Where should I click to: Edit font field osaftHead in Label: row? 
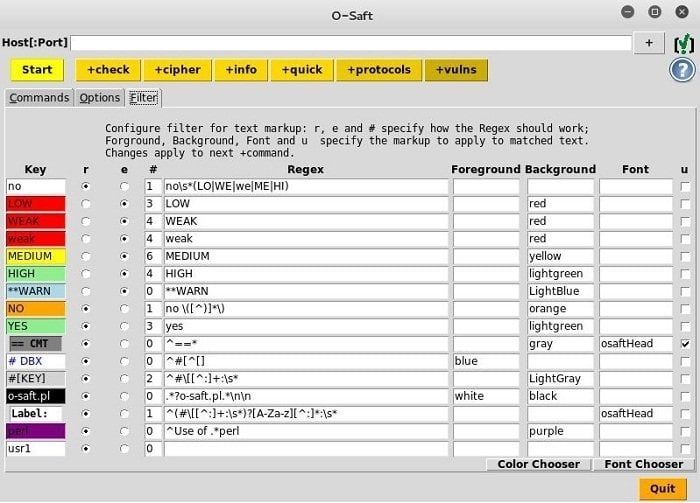[636, 414]
